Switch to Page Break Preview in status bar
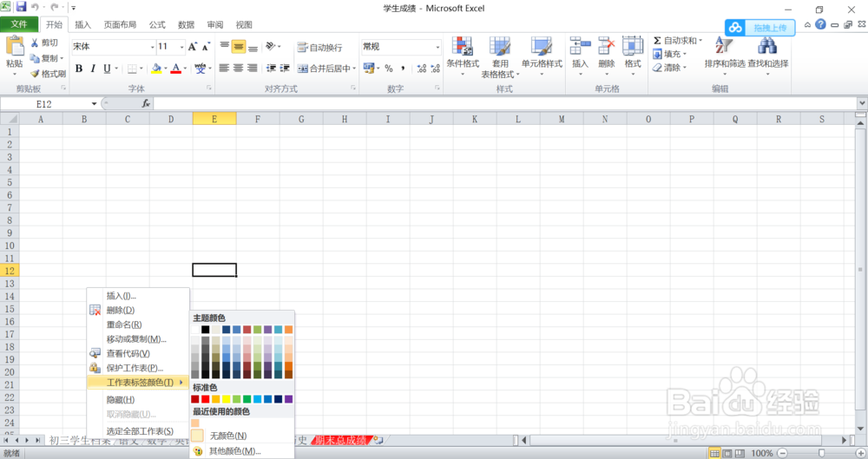This screenshot has height=459, width=868. (x=740, y=454)
